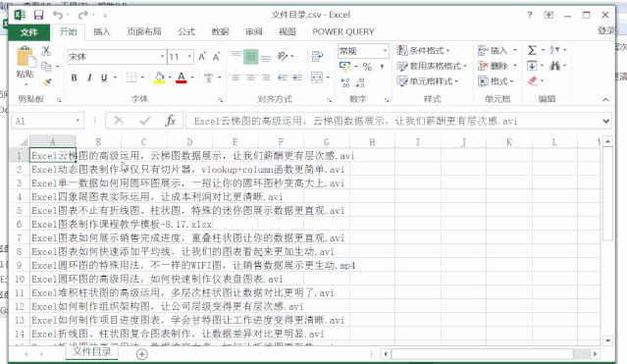Open Find and Select binoculars
This screenshot has width=627, height=364.
(554, 66)
